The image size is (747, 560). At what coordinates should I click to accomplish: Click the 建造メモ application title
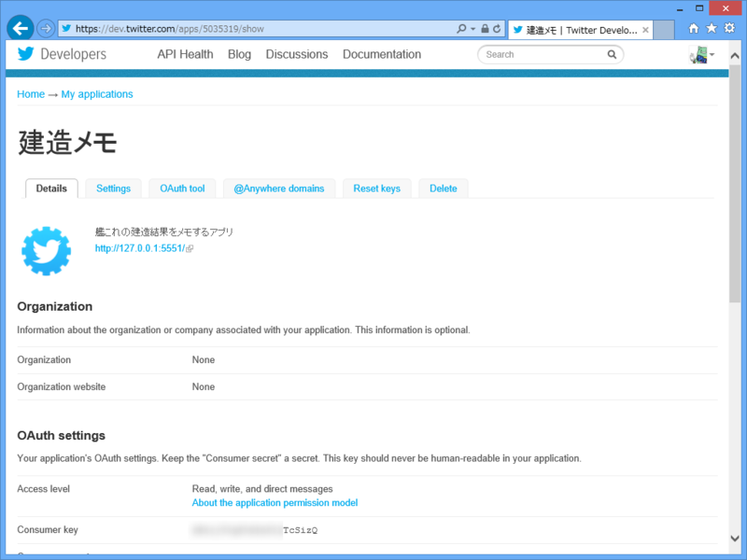[x=67, y=142]
